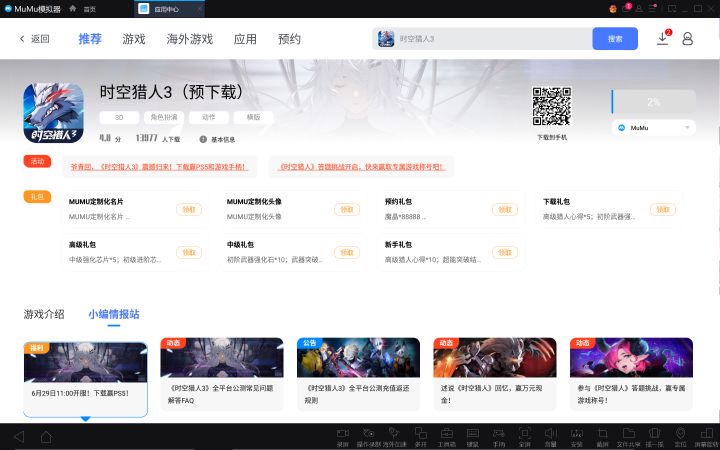720x450 pixels.
Task: Open downloads manager icon with badge
Action: tap(662, 38)
